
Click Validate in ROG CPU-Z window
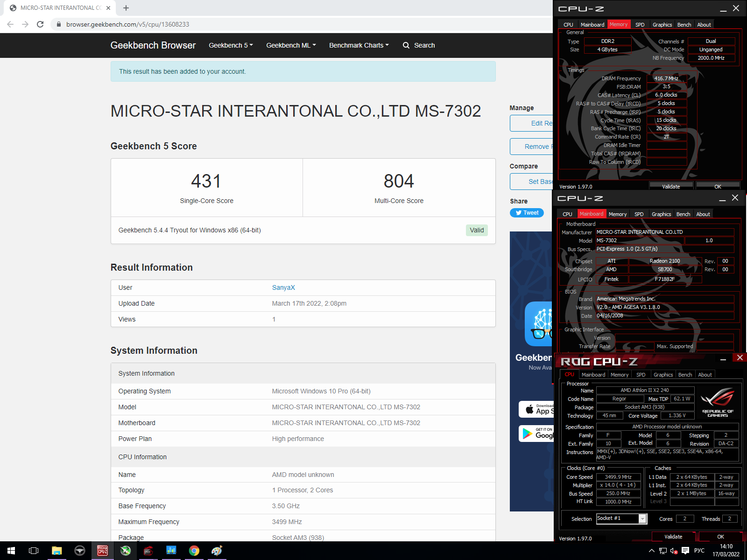pyautogui.click(x=673, y=537)
